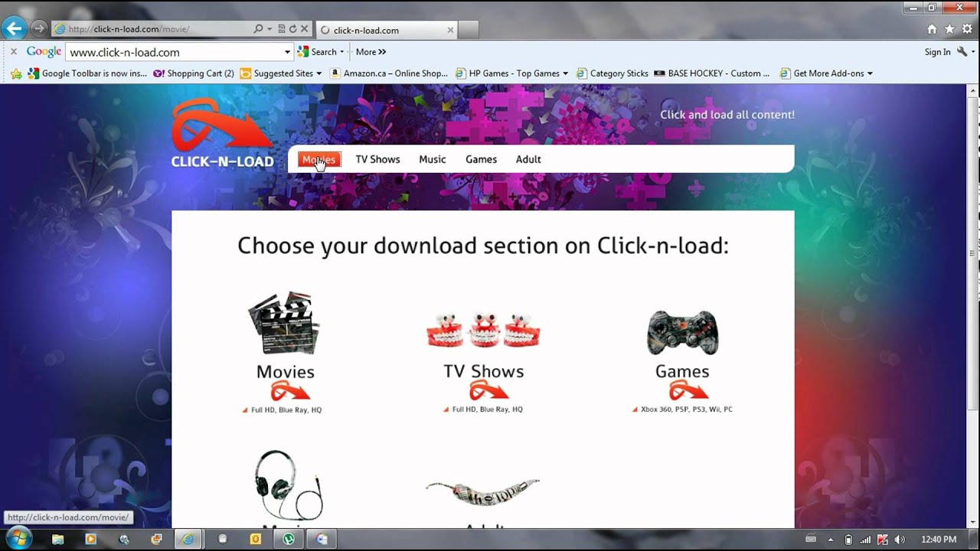Expand the Google Search button dropdown arrow
The width and height of the screenshot is (980, 551).
[341, 52]
